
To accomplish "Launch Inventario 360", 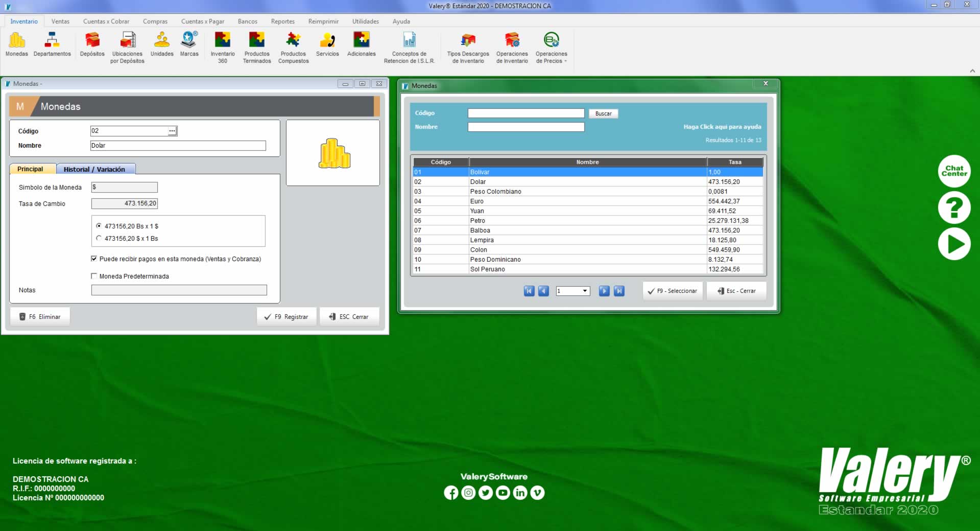I will point(223,48).
